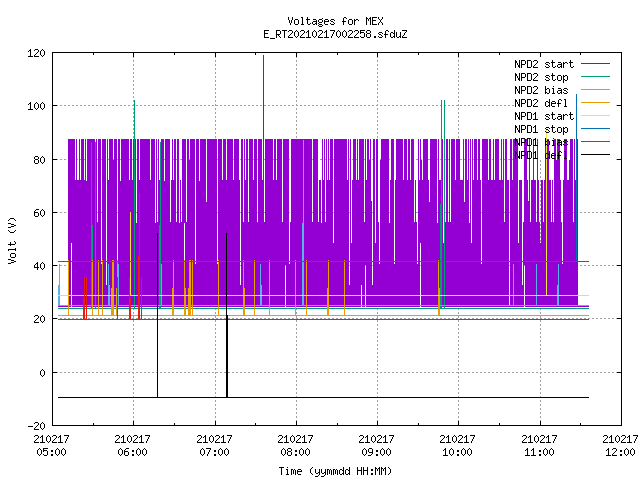This screenshot has height=480, width=640.
Task: Click the y-axis tick label 100
Action: click(x=37, y=107)
